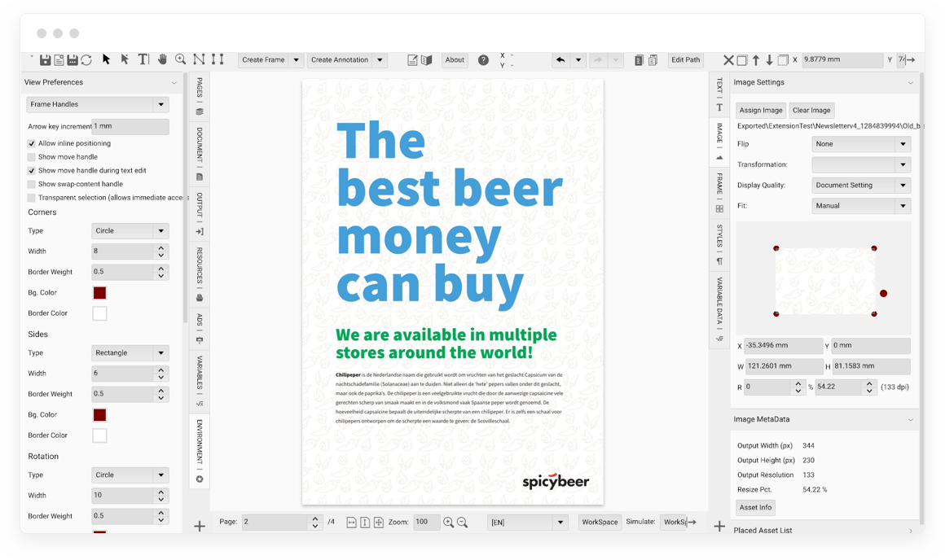Select the black arrow selection tool
Image resolution: width=945 pixels, height=560 pixels.
coord(106,59)
